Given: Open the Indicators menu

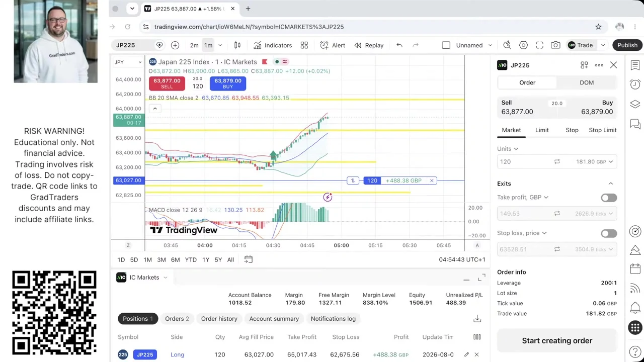Looking at the screenshot, I should 272,45.
